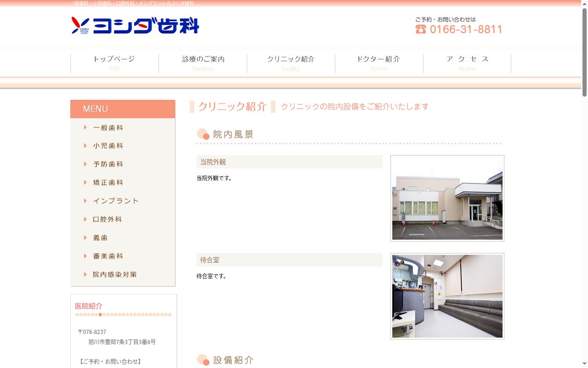588x368 pixels.
Task: Click the ヨシダ歯科 logo
Action: 135,25
